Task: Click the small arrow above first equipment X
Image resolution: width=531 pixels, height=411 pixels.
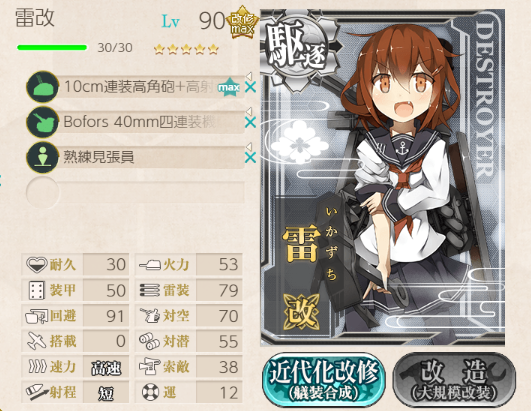Action: tap(249, 76)
